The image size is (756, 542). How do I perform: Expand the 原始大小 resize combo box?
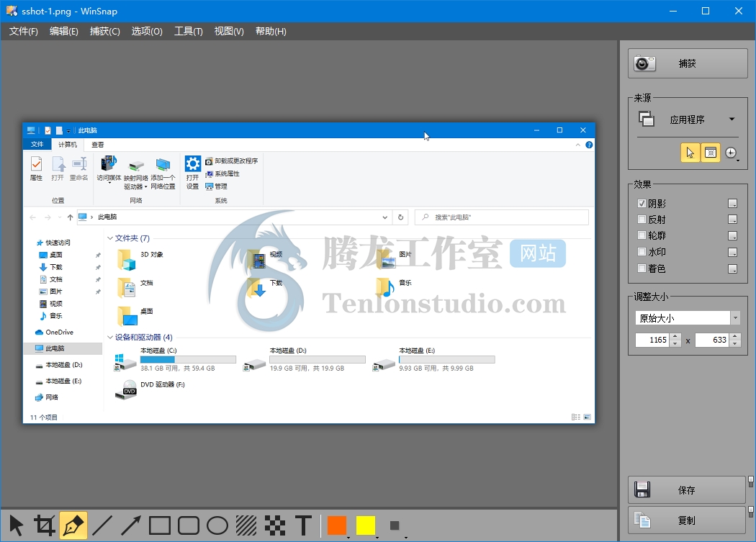coord(735,317)
